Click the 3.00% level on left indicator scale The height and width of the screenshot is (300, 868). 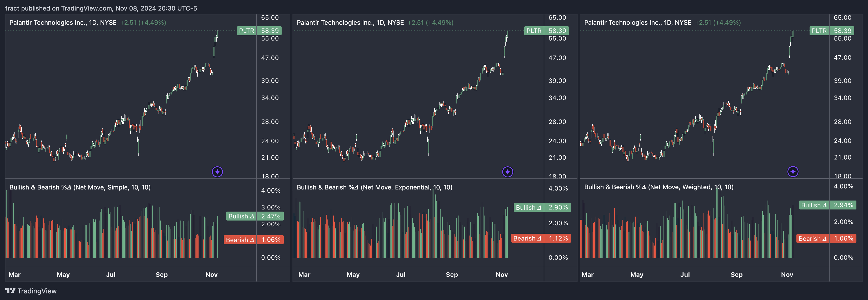[x=271, y=207]
